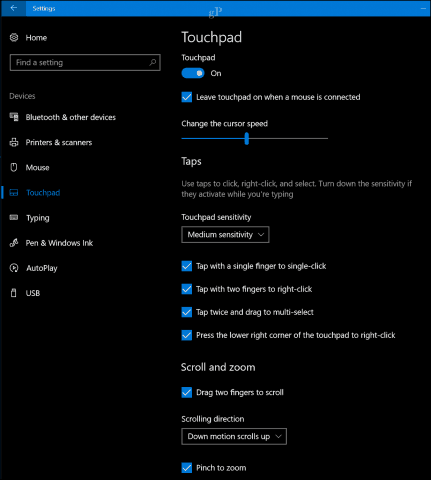Go to the Typing settings page
431x480 pixels.
(x=38, y=218)
